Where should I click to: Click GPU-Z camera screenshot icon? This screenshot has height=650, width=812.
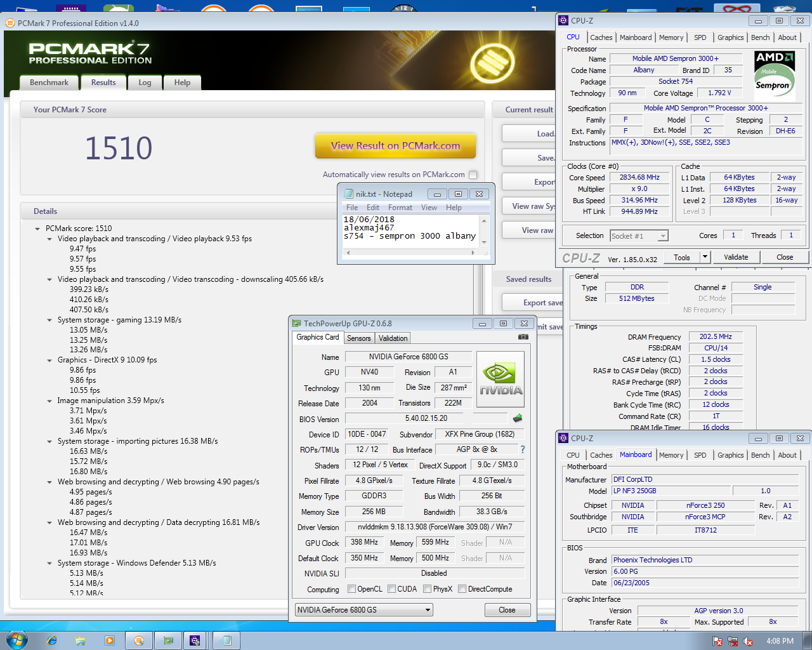(523, 337)
